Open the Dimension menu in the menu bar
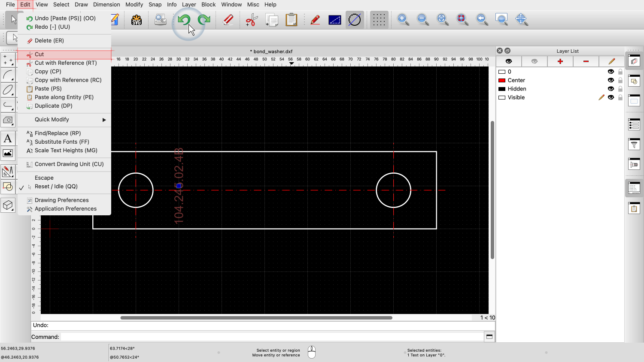644x362 pixels. (106, 4)
